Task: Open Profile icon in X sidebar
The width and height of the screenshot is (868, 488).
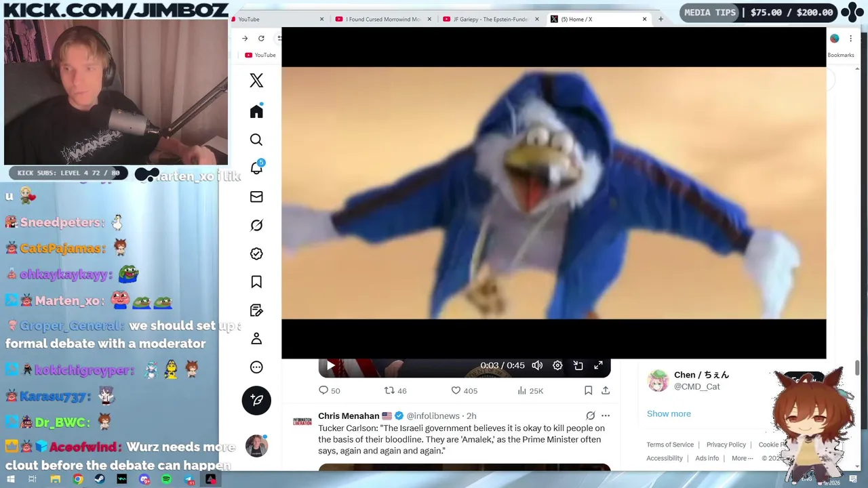Action: coord(256,339)
